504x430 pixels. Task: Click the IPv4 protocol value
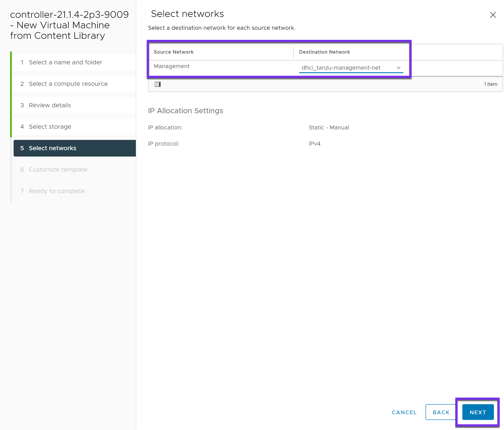(x=314, y=144)
